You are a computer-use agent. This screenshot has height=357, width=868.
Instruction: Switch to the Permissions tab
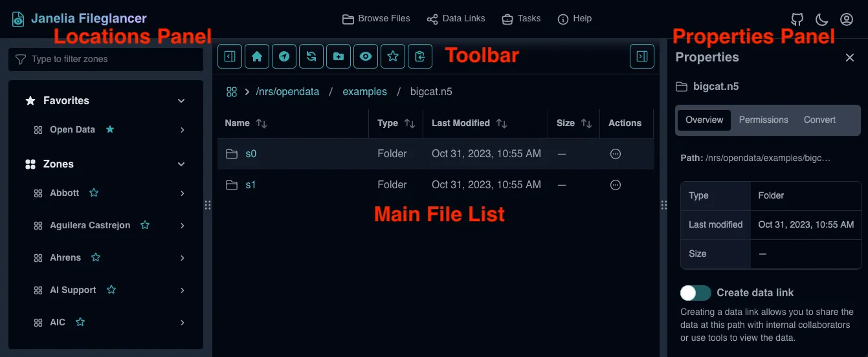[763, 120]
